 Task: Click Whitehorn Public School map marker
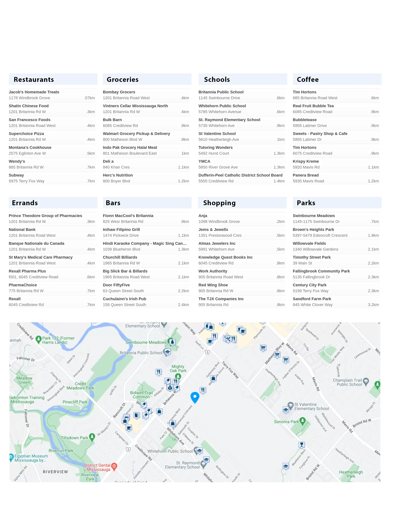tap(199, 451)
